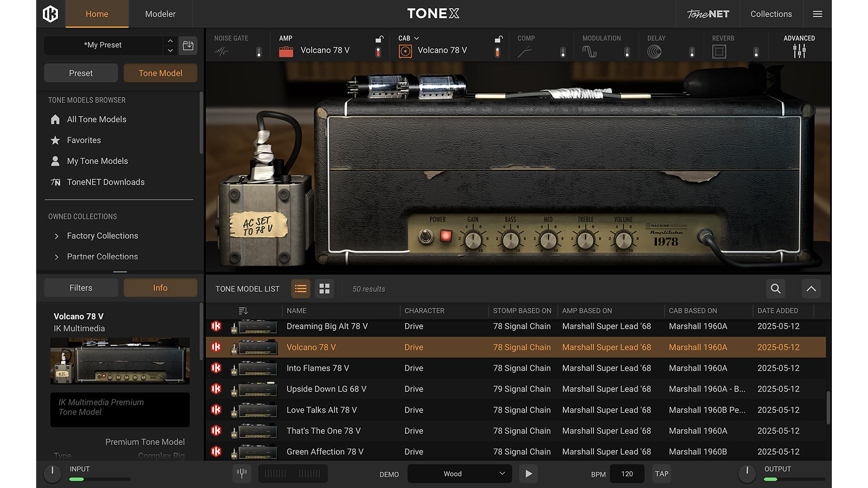868x488 pixels.
Task: Toggle Reverb power switch
Action: 756,52
